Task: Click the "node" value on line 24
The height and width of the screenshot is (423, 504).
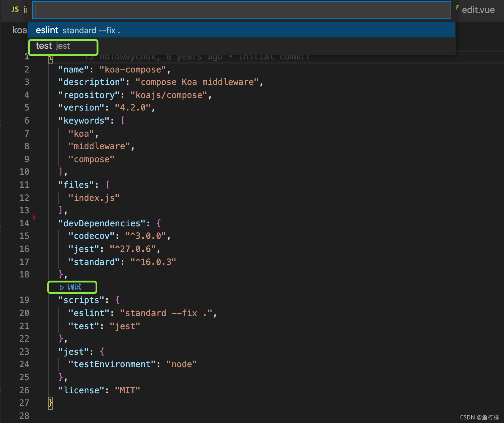Action: tap(181, 364)
